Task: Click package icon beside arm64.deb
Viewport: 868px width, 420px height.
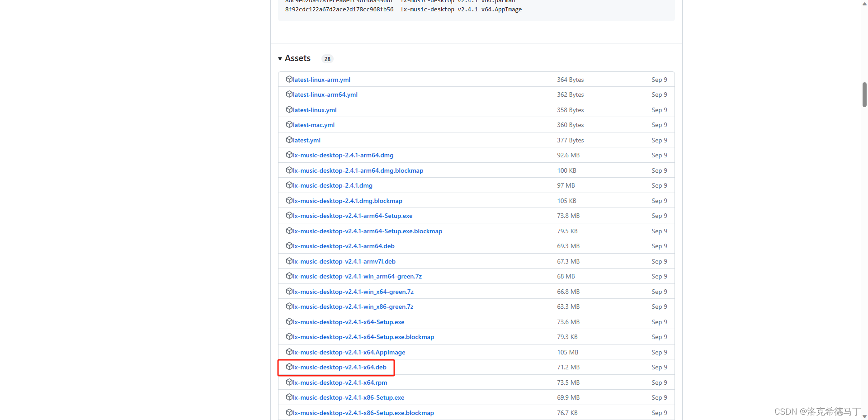Action: click(289, 245)
